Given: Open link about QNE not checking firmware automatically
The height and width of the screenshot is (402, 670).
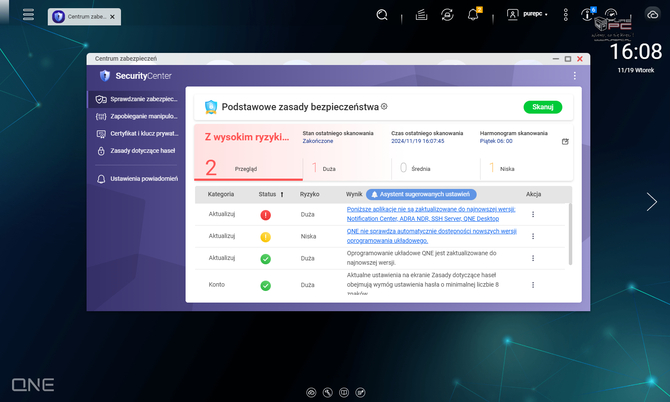Looking at the screenshot, I should tap(431, 236).
